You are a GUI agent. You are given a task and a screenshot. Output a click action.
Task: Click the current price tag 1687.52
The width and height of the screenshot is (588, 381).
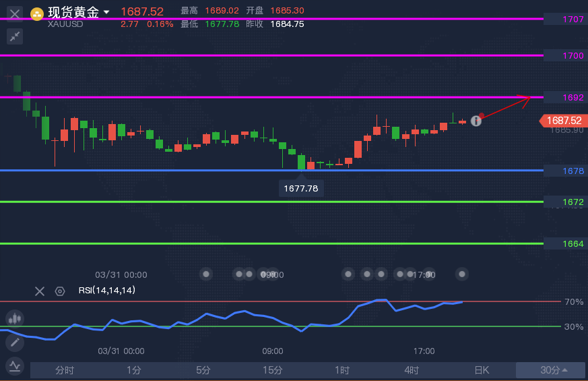coord(563,121)
